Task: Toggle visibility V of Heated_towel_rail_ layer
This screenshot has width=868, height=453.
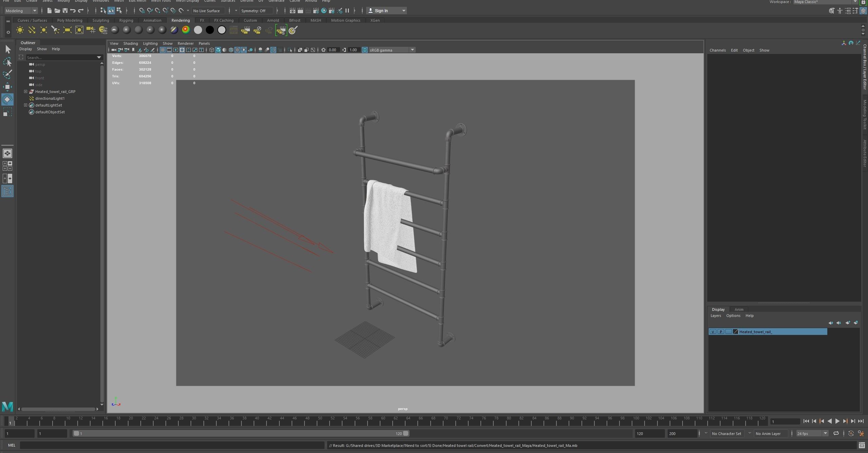Action: click(713, 332)
